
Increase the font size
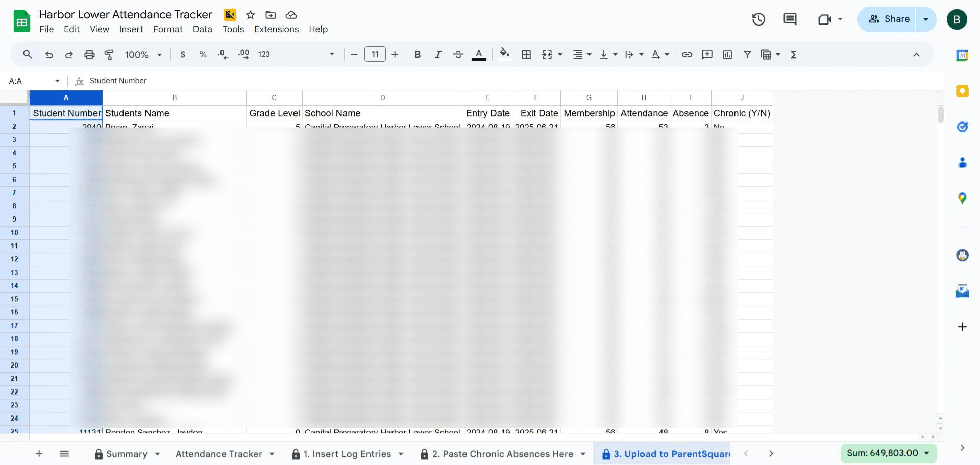coord(395,54)
